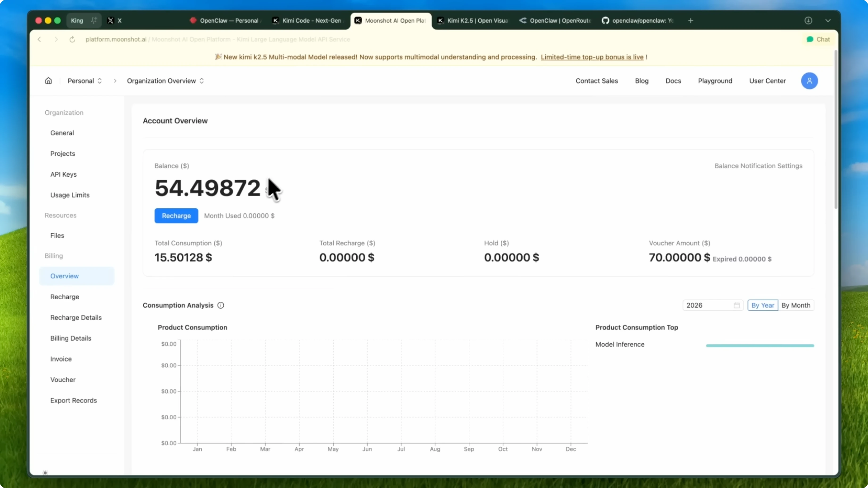The image size is (868, 488).
Task: Open the calendar icon in the year selector
Action: click(x=737, y=305)
